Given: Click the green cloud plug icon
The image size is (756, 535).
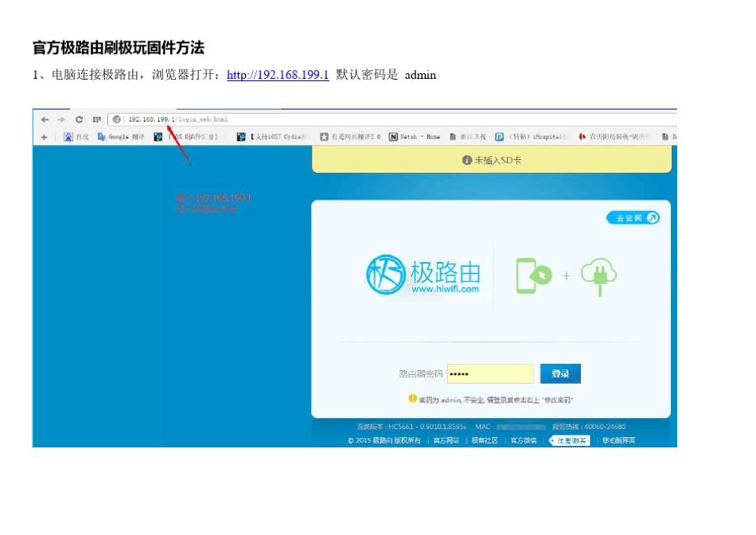Looking at the screenshot, I should (x=598, y=276).
